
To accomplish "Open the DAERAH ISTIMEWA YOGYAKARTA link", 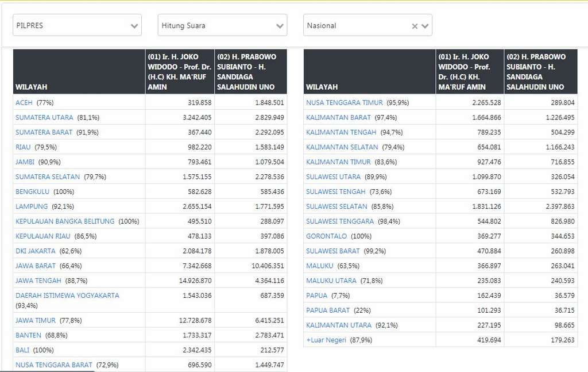I will [x=67, y=296].
